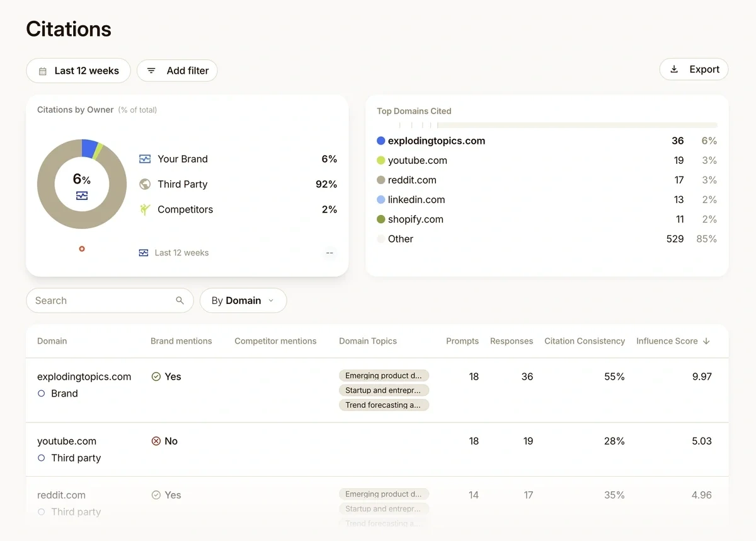Sort by Brand mentions column
Screen dimensions: 756x541
[x=181, y=341]
